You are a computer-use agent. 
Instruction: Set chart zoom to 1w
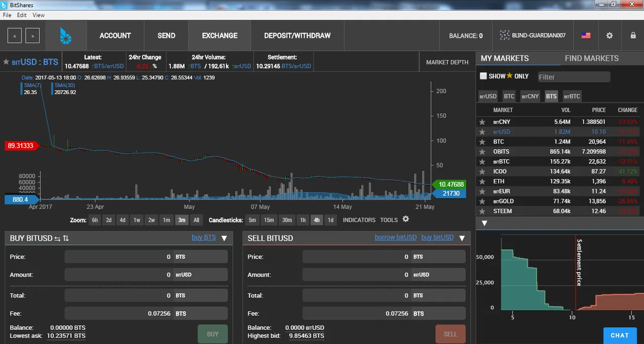point(137,220)
